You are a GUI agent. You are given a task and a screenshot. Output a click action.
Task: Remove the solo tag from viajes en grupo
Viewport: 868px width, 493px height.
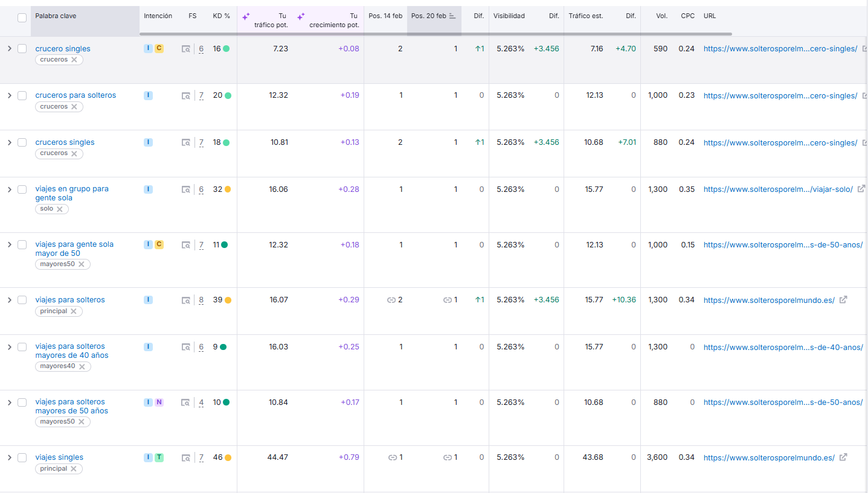click(60, 209)
